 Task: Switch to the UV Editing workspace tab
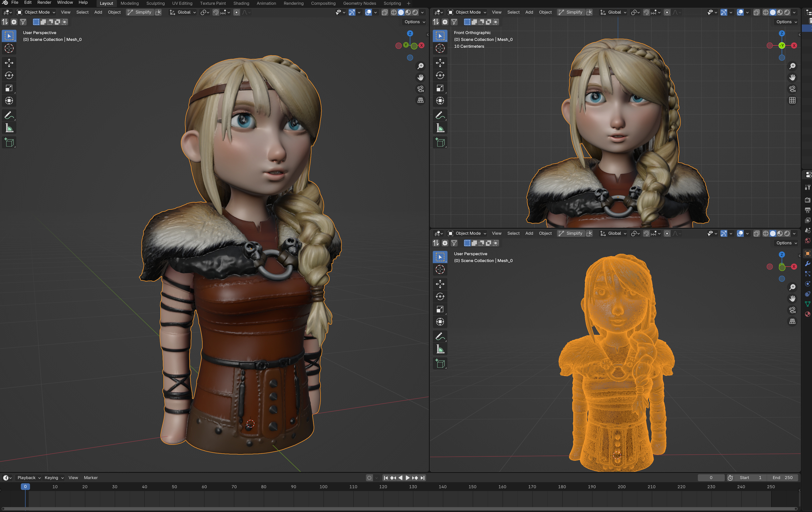click(x=182, y=3)
